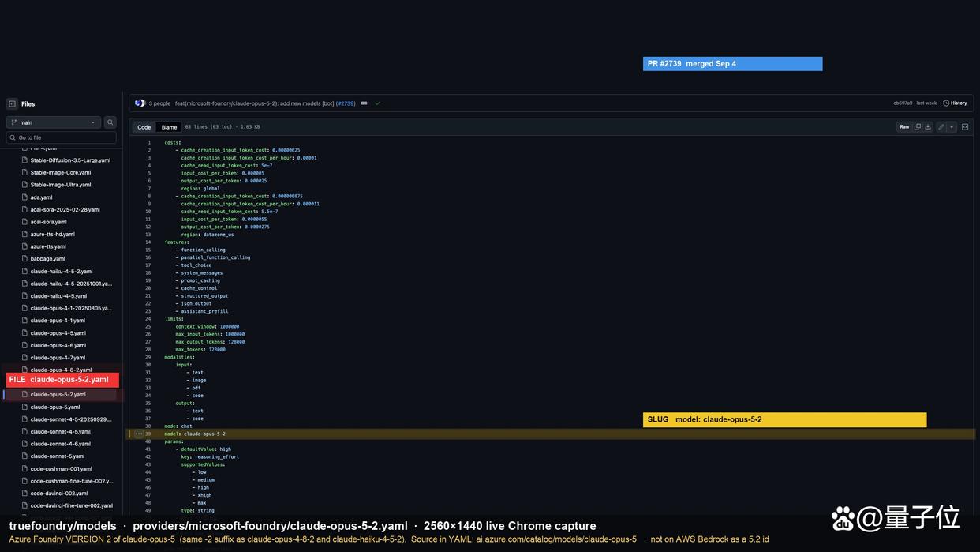Expand commit message ellipsis button
The image size is (980, 552).
(364, 103)
